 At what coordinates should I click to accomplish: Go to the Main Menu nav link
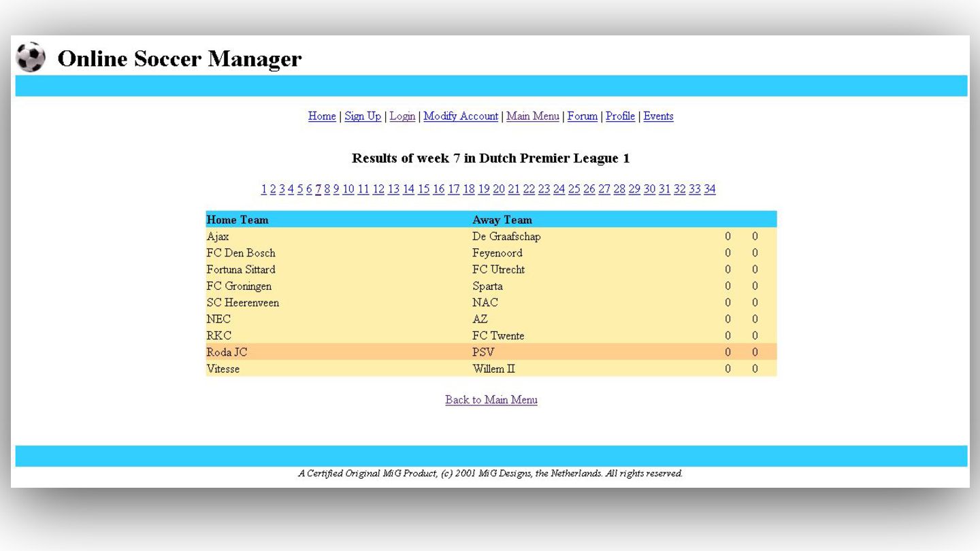tap(533, 116)
